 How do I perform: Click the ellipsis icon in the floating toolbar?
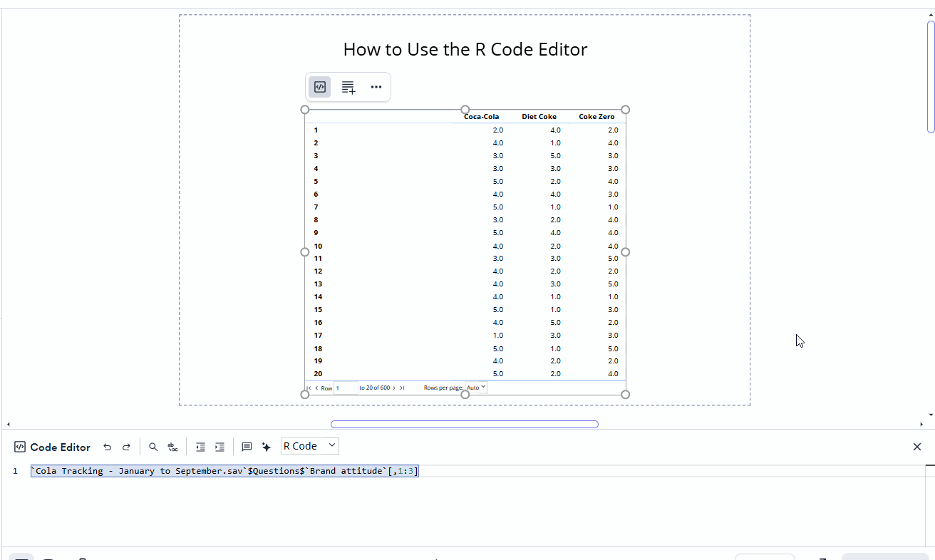376,86
